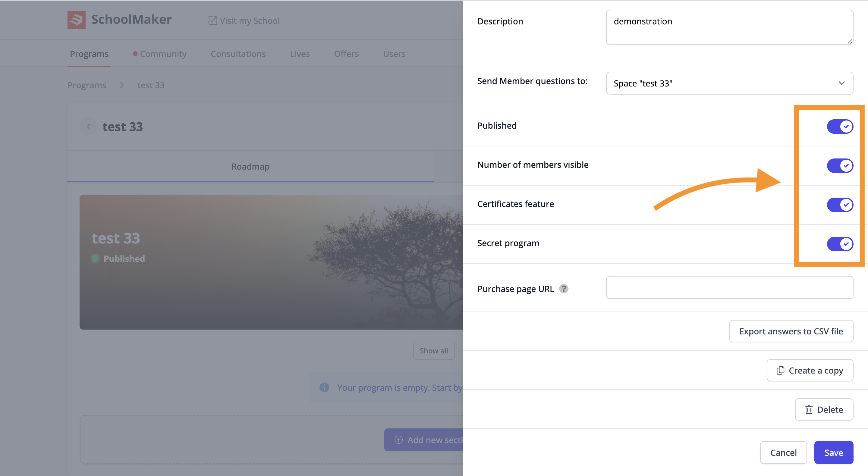Click the SchoolMaker brand name text
Viewport: 868px width, 476px height.
click(131, 20)
